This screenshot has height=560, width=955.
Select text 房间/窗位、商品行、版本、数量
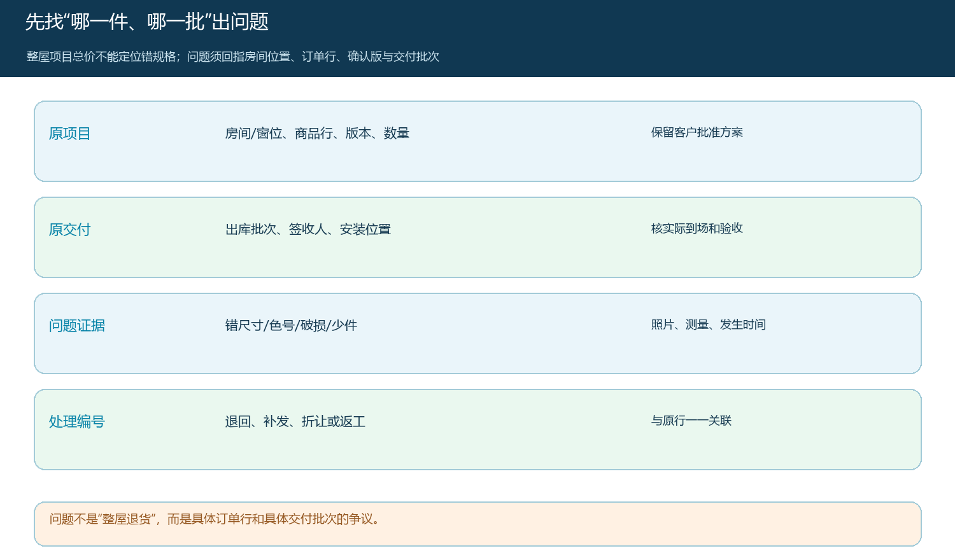click(x=317, y=133)
